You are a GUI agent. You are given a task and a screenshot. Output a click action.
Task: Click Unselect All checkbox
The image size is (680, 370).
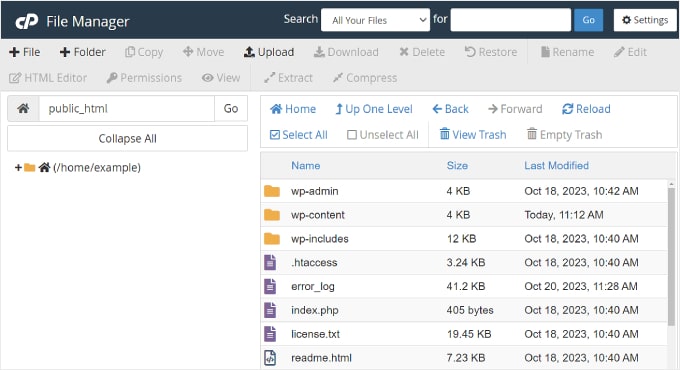click(x=352, y=135)
